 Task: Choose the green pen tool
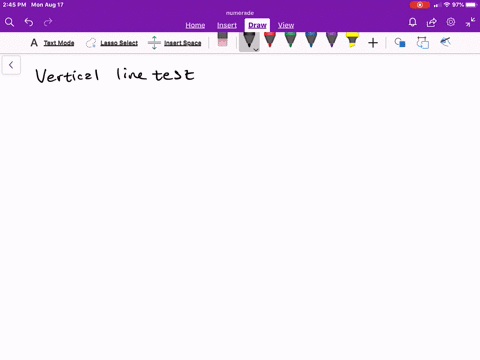[290, 40]
